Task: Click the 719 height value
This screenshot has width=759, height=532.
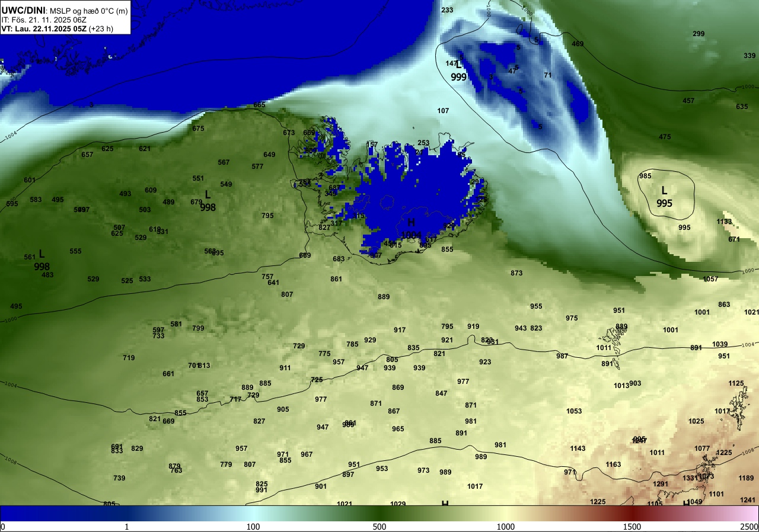Action: click(129, 358)
